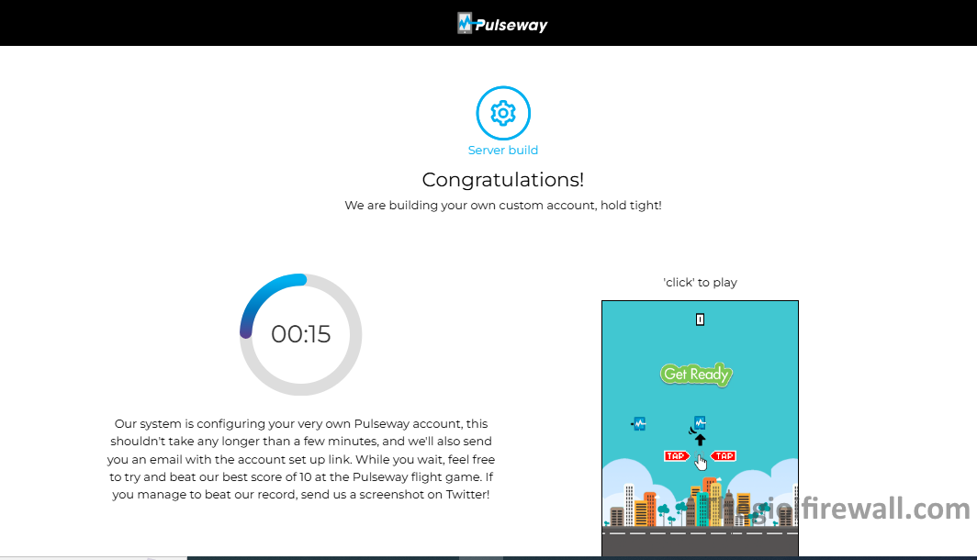Click the blue arc of the progress ring
977x560 pixels.
(266, 292)
